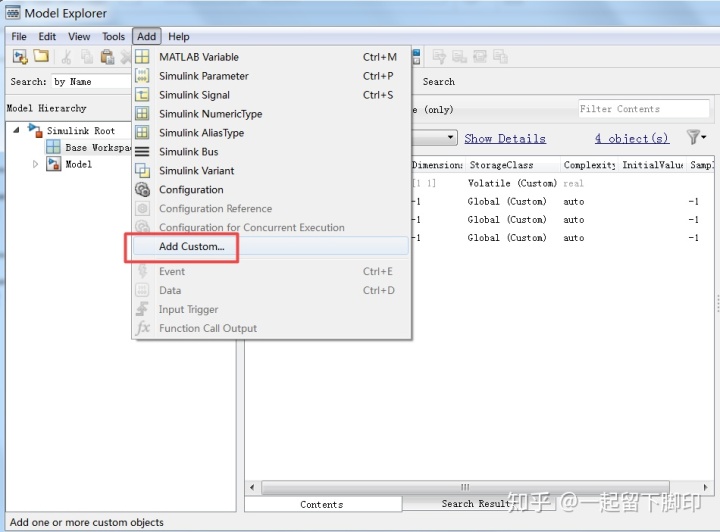Click the Search button
Viewport: 720px width, 532px height.
pyautogui.click(x=439, y=81)
